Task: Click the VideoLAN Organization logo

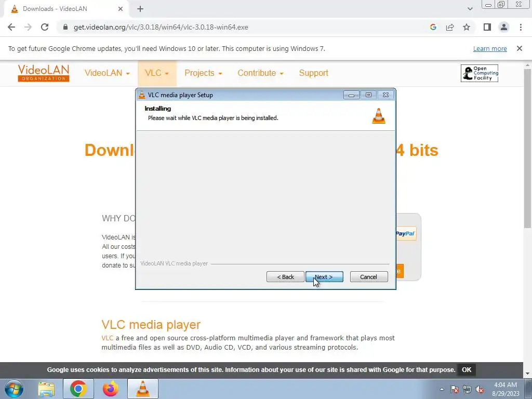Action: point(44,73)
